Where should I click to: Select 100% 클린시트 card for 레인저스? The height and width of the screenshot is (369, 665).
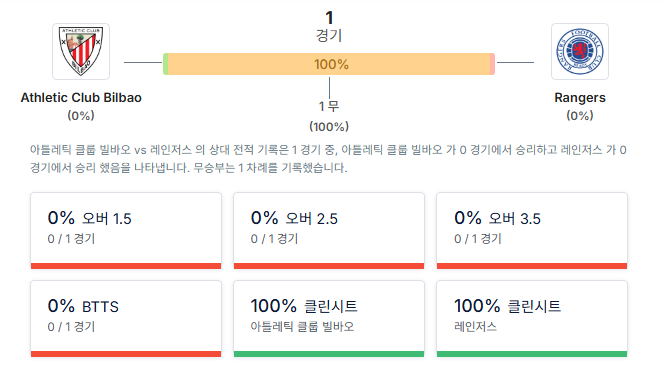(532, 319)
